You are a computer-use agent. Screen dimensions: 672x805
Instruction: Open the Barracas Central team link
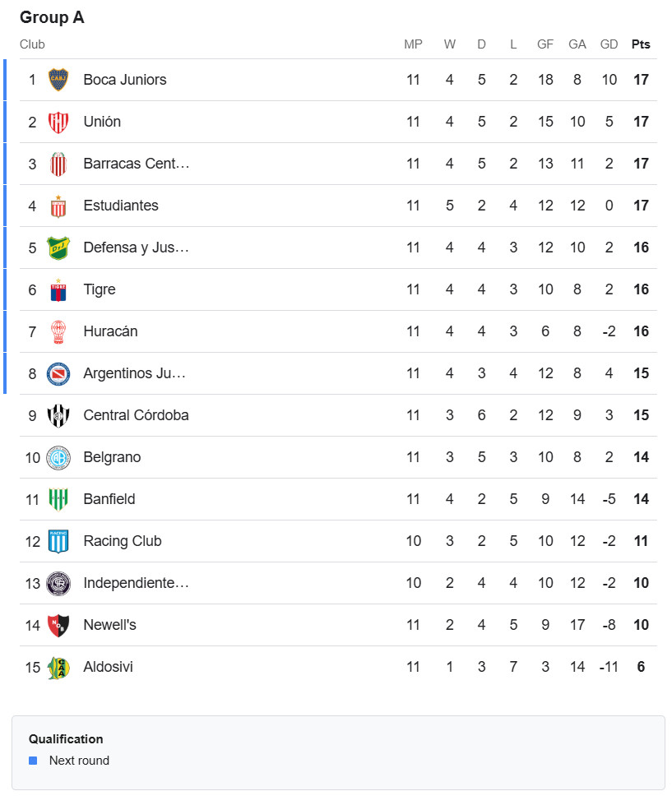(x=136, y=164)
